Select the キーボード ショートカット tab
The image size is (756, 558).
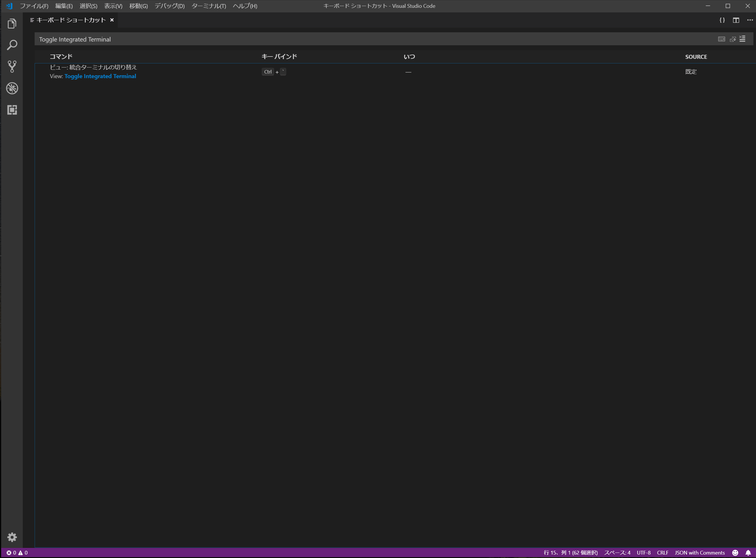pos(71,20)
